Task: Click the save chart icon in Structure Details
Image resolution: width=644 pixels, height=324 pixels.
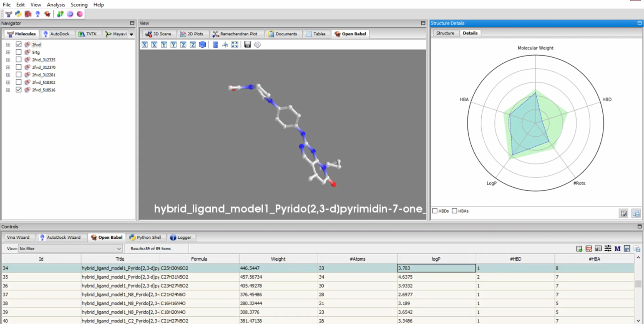Action: click(636, 213)
